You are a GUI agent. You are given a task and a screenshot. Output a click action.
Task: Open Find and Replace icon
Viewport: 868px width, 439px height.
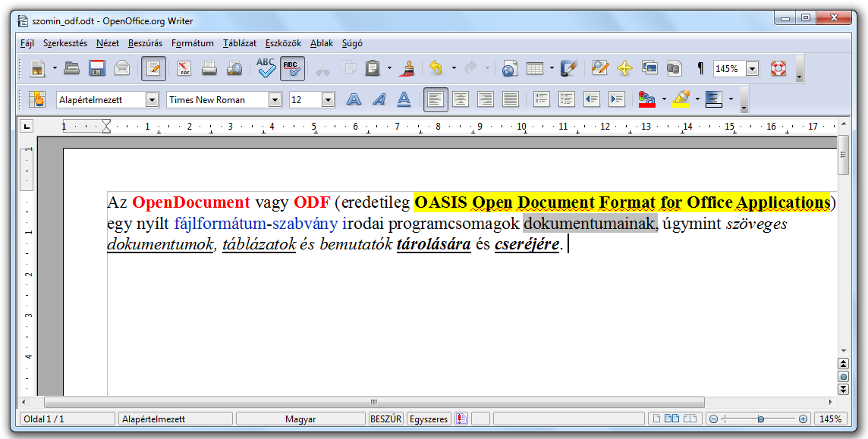599,68
